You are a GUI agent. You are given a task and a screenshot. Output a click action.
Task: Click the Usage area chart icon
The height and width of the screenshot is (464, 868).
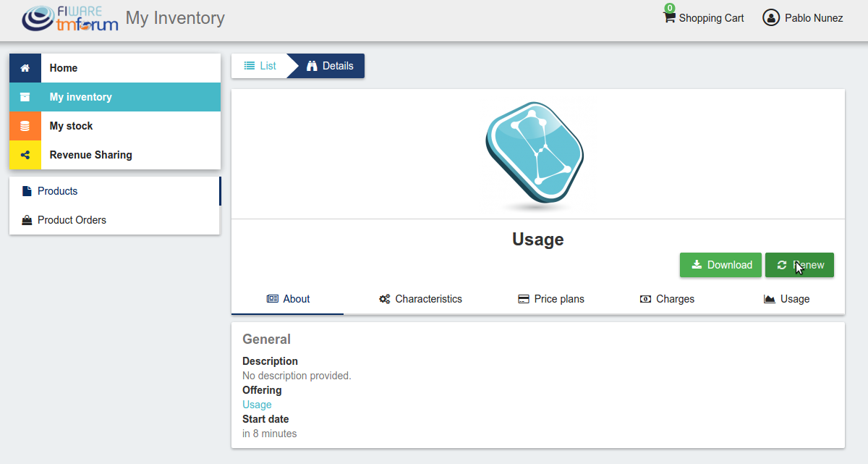(x=770, y=299)
